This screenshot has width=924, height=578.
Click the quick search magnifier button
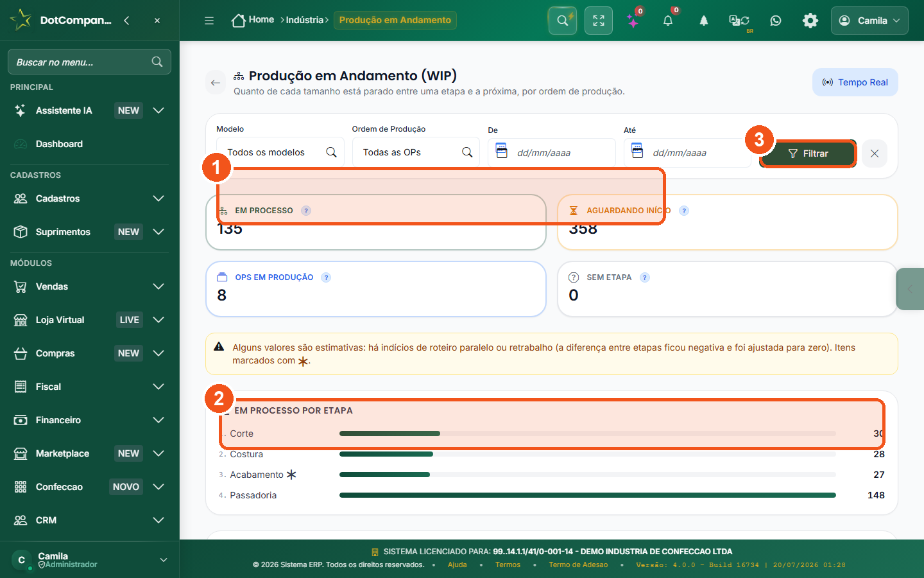[x=563, y=21]
